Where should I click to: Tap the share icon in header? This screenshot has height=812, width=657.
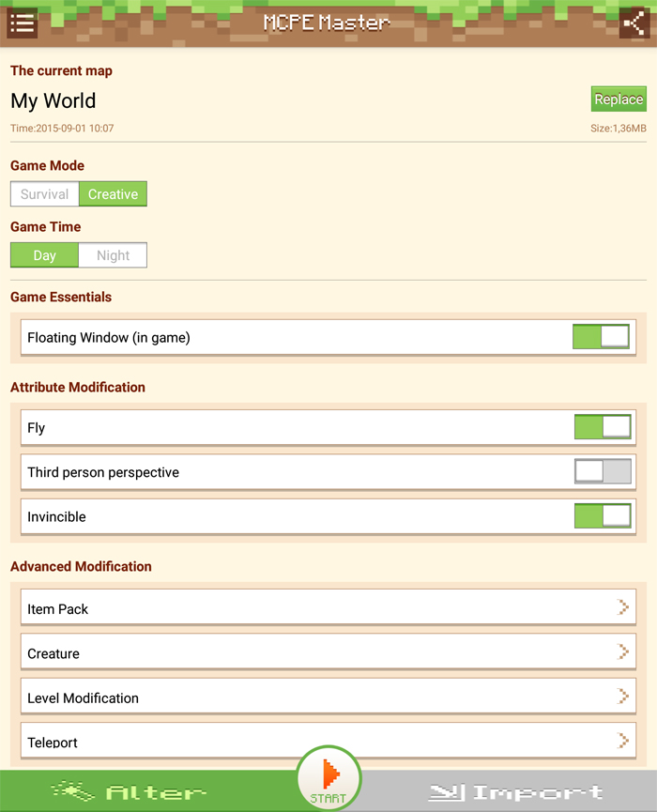(634, 23)
